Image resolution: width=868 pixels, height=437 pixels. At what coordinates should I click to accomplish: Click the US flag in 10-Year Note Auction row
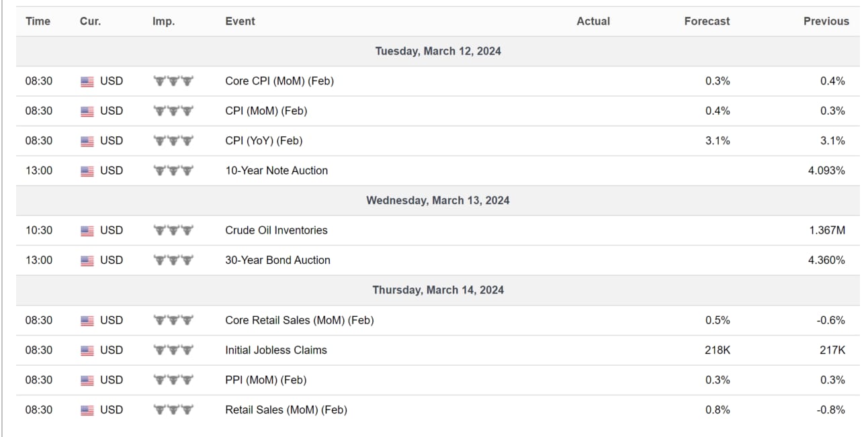87,171
